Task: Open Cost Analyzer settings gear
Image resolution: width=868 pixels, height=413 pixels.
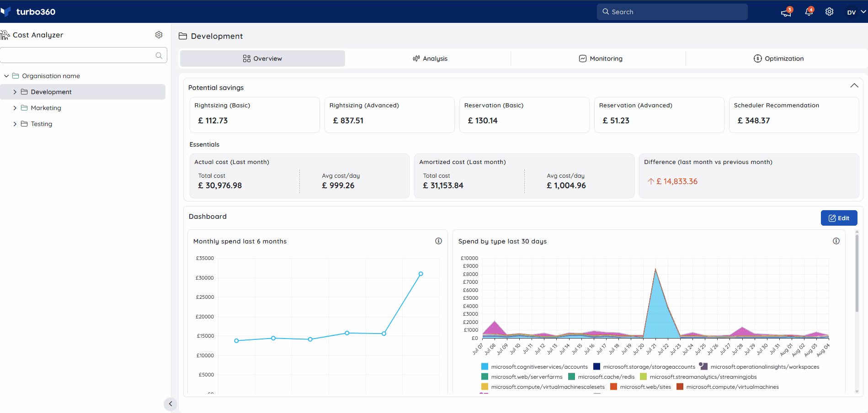Action: click(159, 35)
